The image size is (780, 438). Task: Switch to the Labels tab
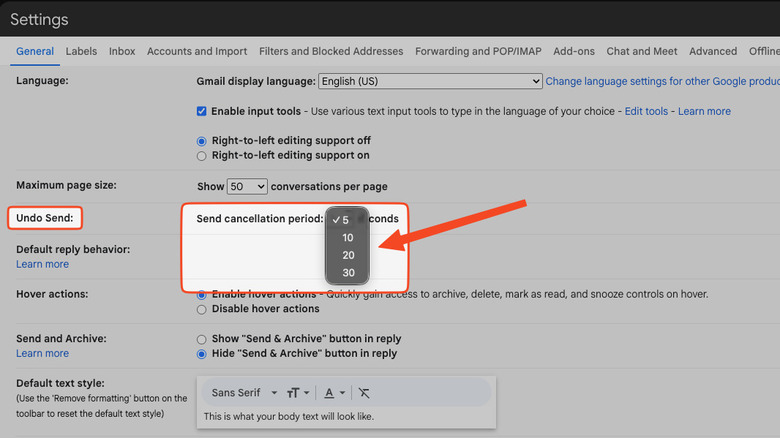(81, 51)
